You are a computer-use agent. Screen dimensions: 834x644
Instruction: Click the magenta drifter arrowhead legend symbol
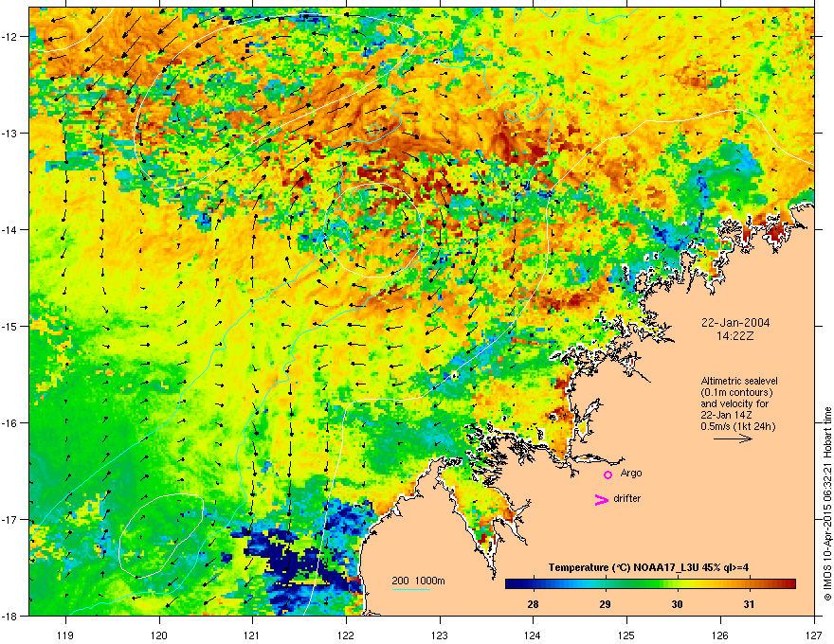coord(601,499)
